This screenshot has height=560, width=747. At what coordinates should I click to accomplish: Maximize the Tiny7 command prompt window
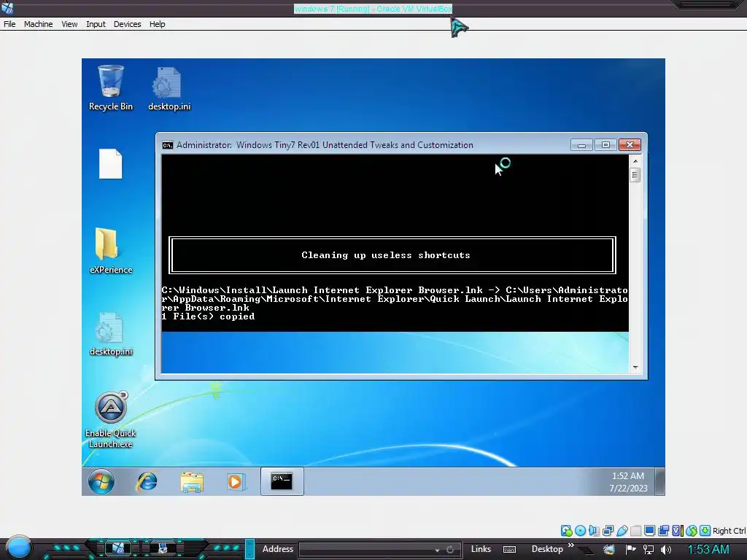605,145
